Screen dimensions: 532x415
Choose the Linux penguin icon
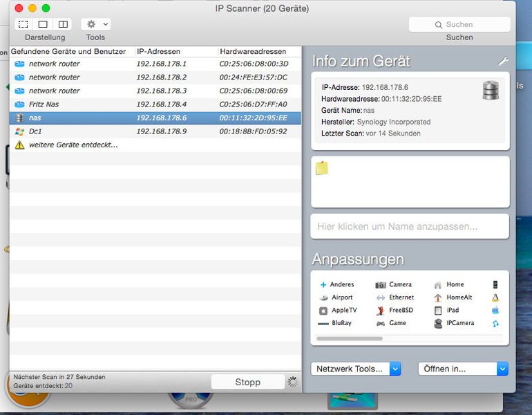pos(495,297)
